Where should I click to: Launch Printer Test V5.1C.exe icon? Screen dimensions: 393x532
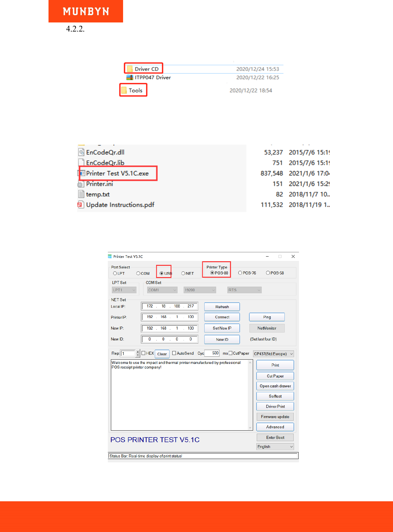click(82, 173)
